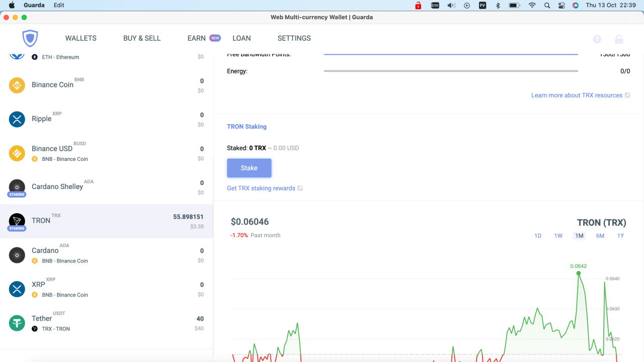The height and width of the screenshot is (362, 644).
Task: Click the Binance Coin icon
Action: pyautogui.click(x=17, y=85)
